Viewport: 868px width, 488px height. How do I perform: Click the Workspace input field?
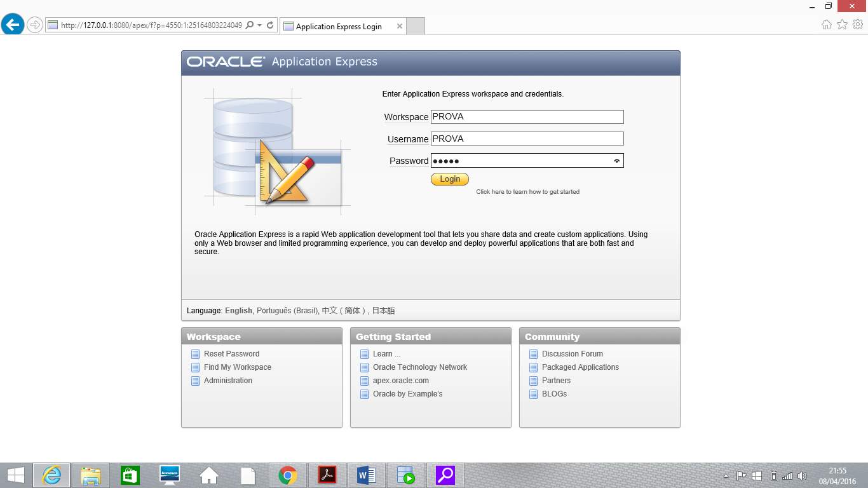pos(527,117)
